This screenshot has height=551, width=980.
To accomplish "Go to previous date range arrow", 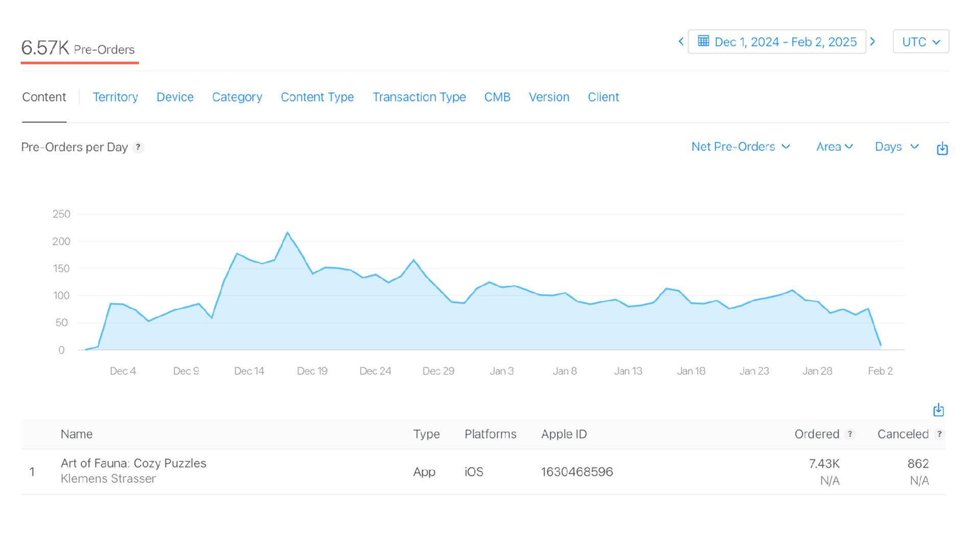I will pos(681,42).
